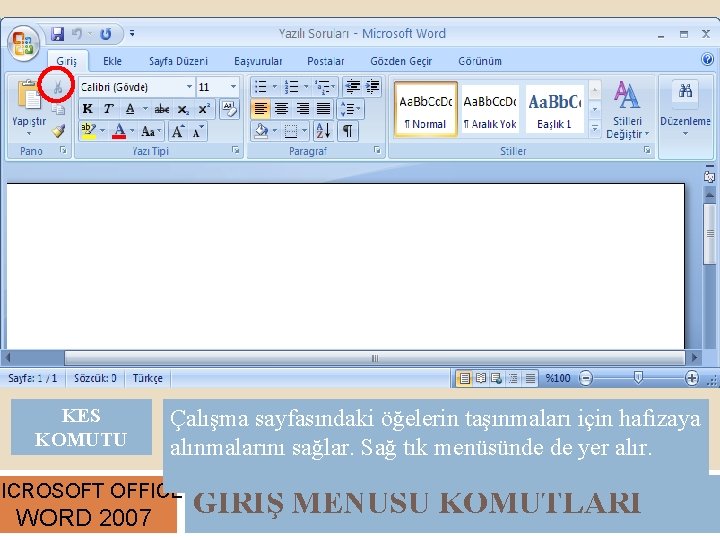Open Calibri font name dropdown
The height and width of the screenshot is (540, 720).
tap(189, 87)
